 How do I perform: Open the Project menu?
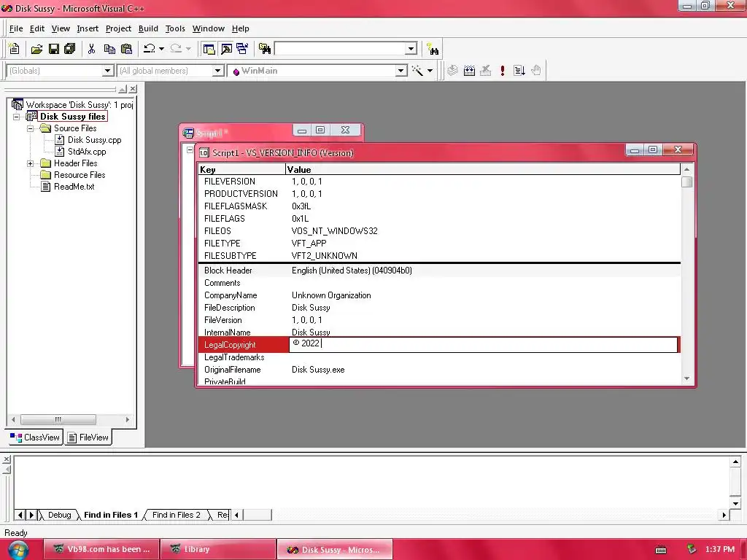[x=118, y=28]
